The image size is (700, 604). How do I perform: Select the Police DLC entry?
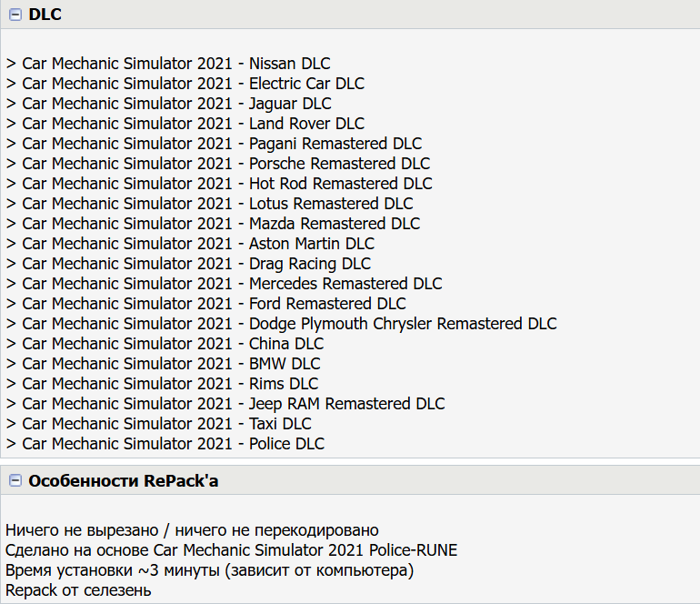tap(165, 444)
